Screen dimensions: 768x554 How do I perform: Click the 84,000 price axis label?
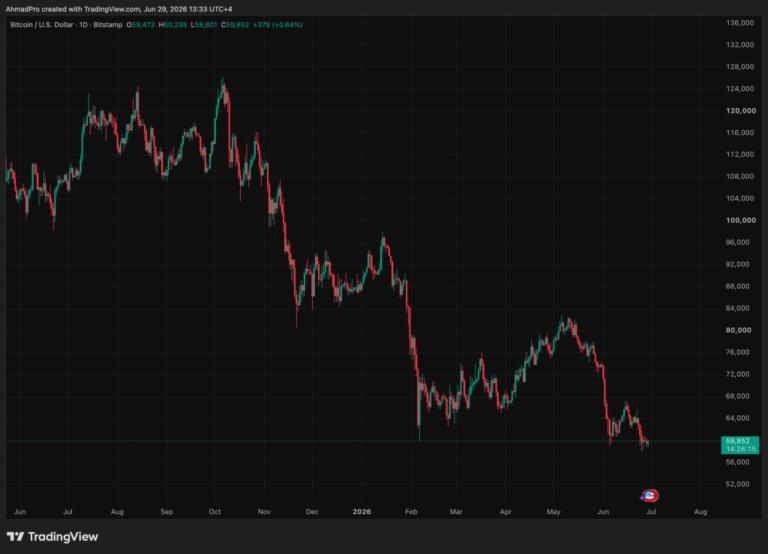[x=738, y=308]
